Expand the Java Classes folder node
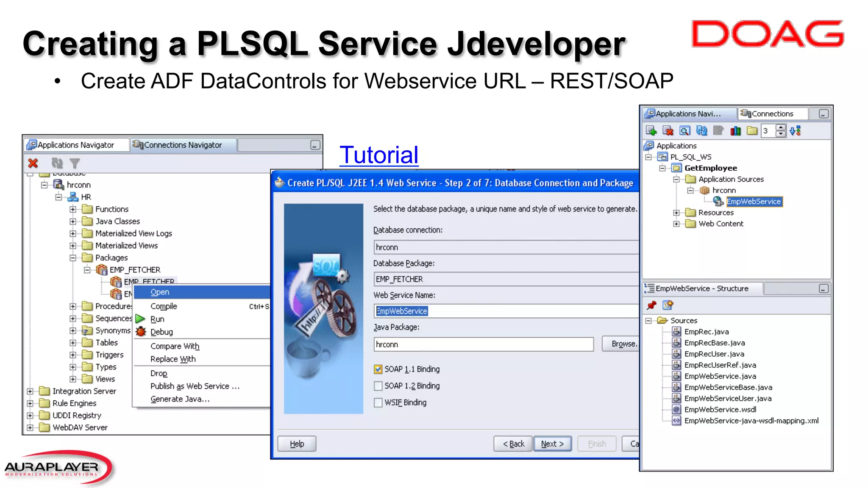This screenshot has height=488, width=868. click(x=73, y=222)
